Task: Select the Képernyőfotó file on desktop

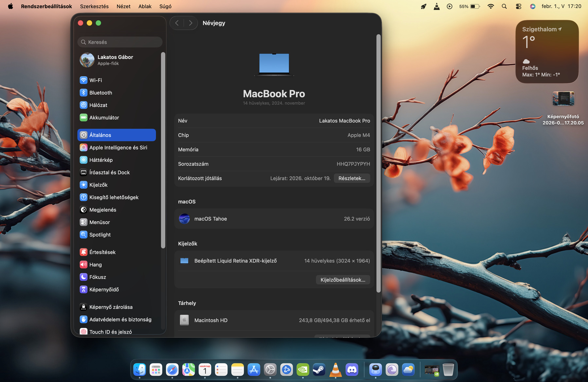Action: pos(563,108)
